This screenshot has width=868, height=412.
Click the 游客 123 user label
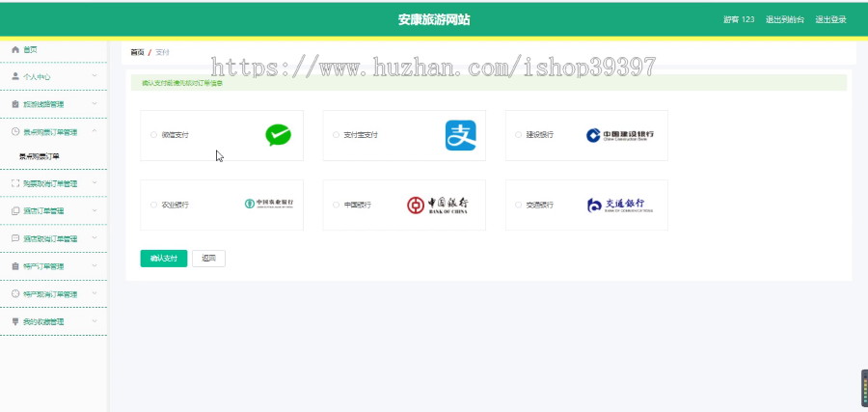[739, 19]
